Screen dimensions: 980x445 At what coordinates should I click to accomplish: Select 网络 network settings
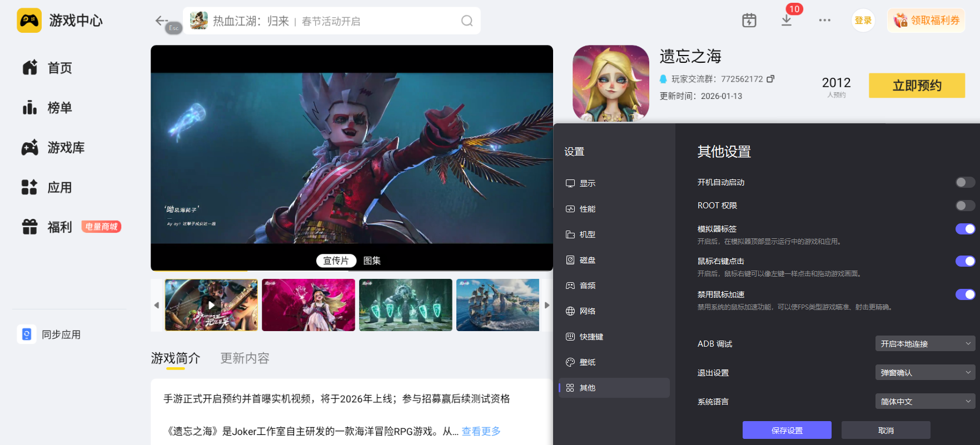point(614,311)
